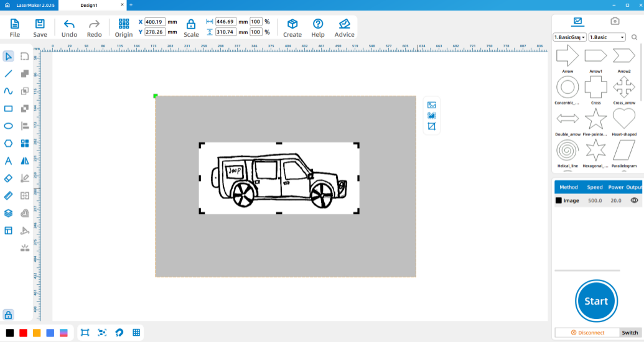Insert the Five-pointed star shape
The height and width of the screenshot is (342, 644).
tap(595, 122)
